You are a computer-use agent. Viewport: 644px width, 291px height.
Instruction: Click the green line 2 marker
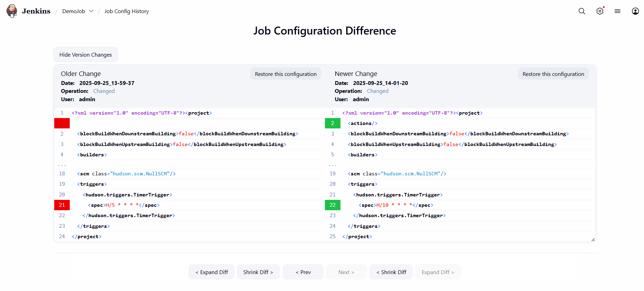point(333,123)
